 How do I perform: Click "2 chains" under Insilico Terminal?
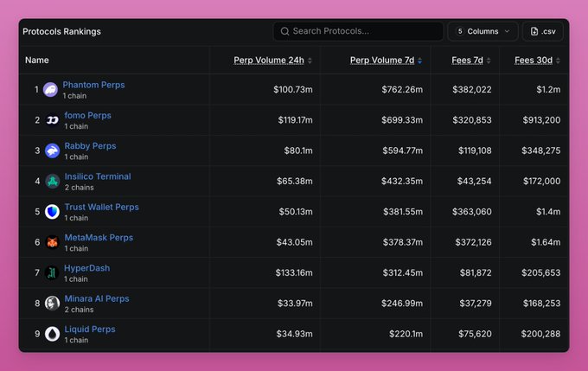(x=80, y=188)
